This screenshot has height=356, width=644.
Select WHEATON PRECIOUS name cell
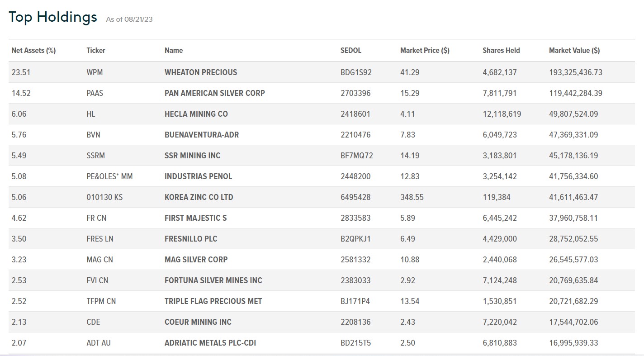[x=201, y=72]
